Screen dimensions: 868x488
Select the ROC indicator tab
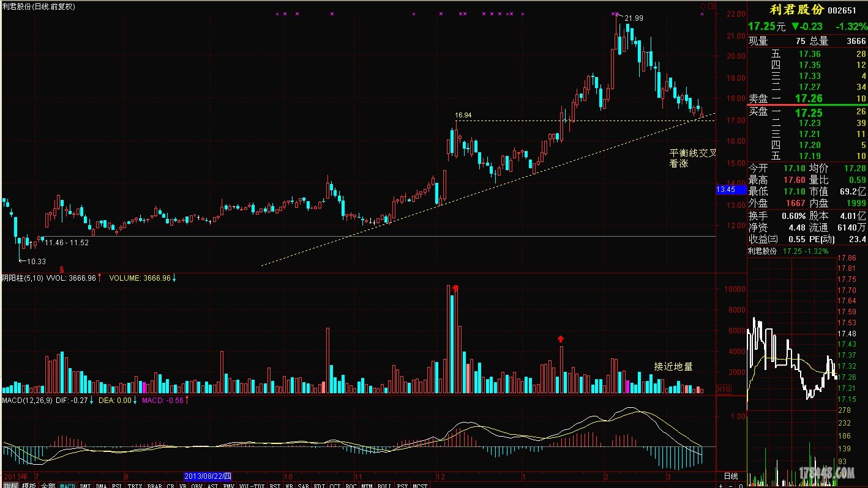[351, 486]
